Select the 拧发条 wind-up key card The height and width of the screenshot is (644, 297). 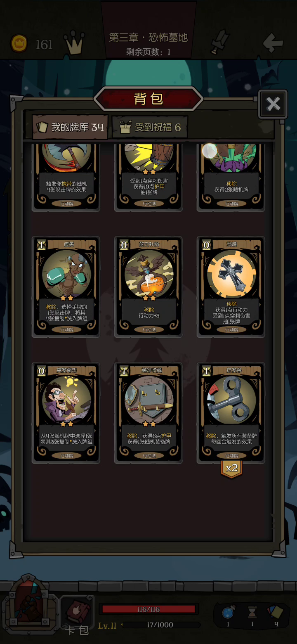tap(231, 413)
